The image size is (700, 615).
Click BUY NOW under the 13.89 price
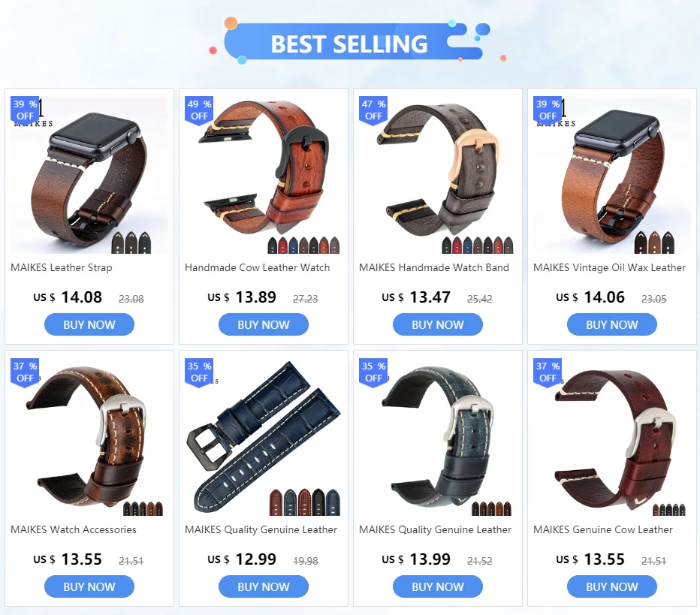pos(264,324)
